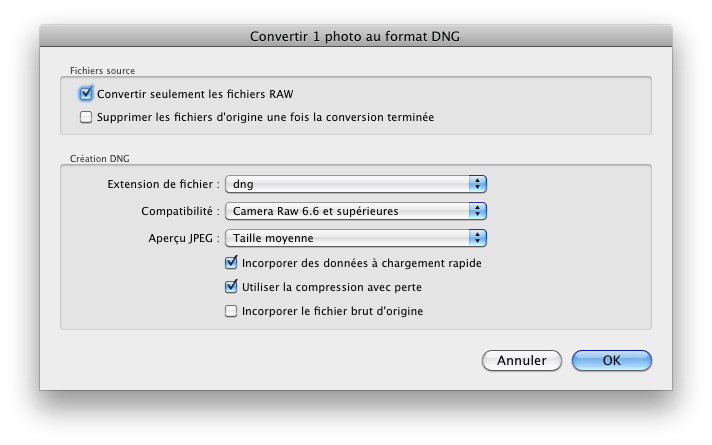Check Incorporer le fichier brut d'origine box

click(x=231, y=311)
